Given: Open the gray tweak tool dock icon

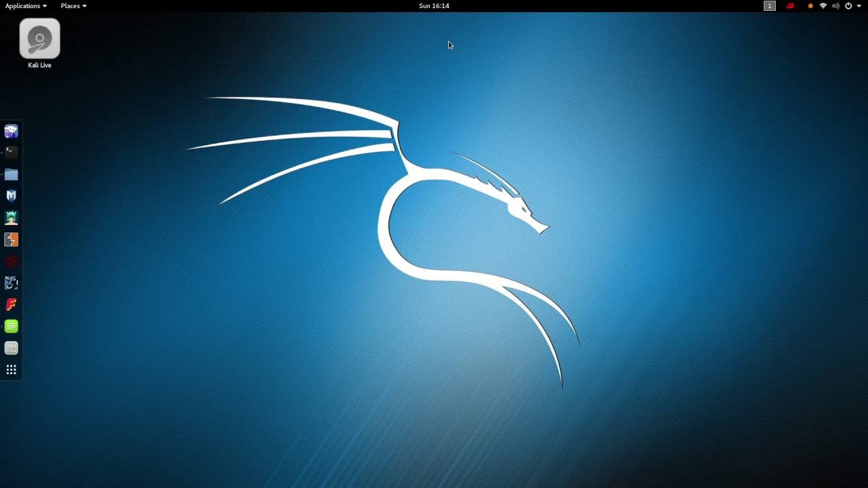Looking at the screenshot, I should click(11, 348).
